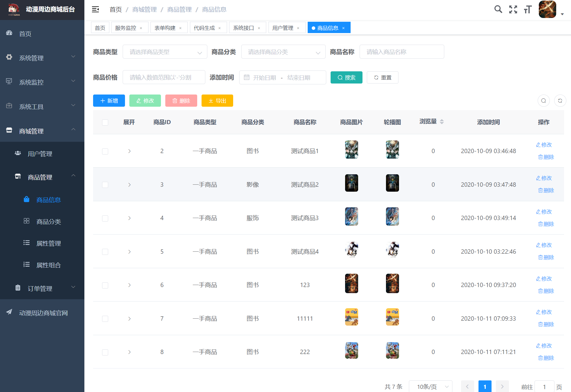Screen dimensions: 571x392
Task: Expand row details for 测试商品3
Action: pyautogui.click(x=129, y=218)
